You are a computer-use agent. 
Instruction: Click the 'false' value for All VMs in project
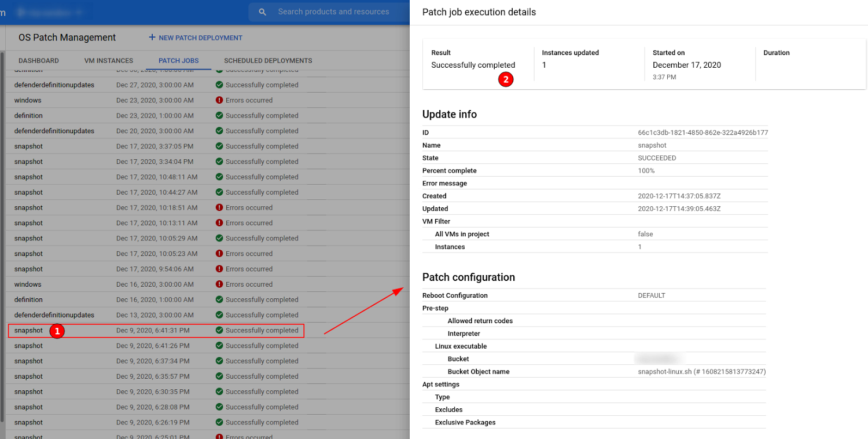[645, 234]
